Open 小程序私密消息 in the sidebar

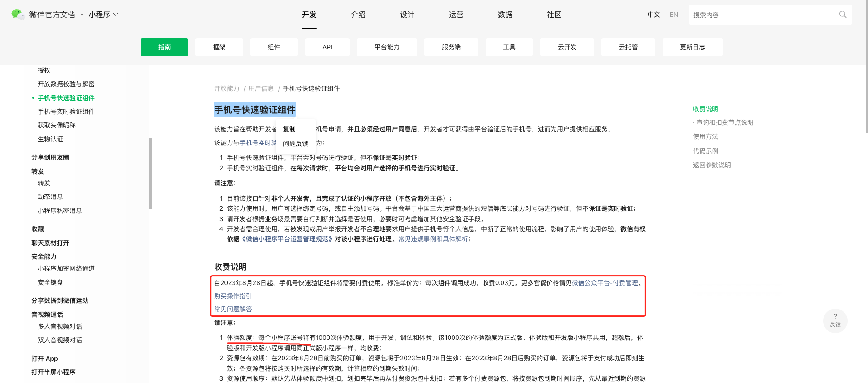coord(60,211)
